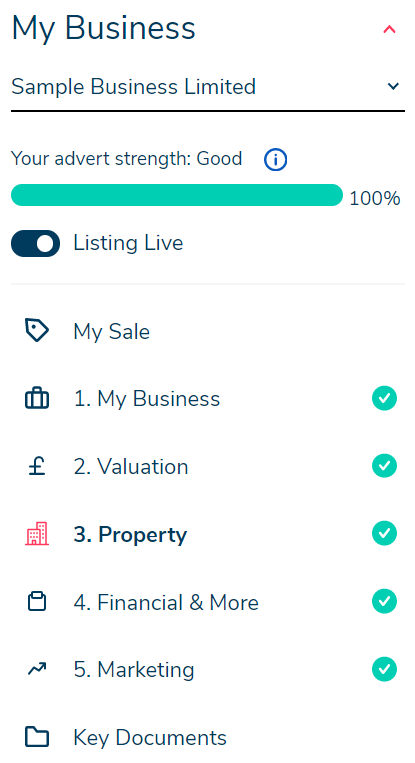
Task: Click the trending arrow Marketing icon
Action: [36, 669]
